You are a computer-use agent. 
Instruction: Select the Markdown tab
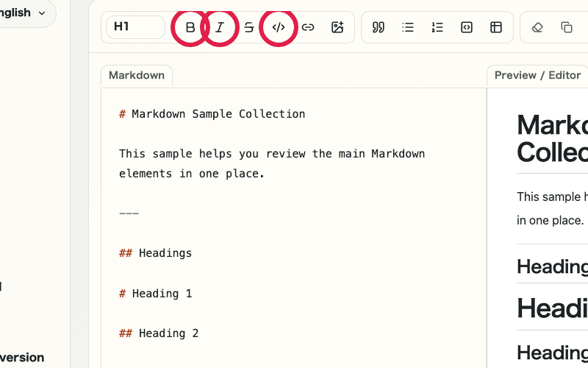pos(137,76)
